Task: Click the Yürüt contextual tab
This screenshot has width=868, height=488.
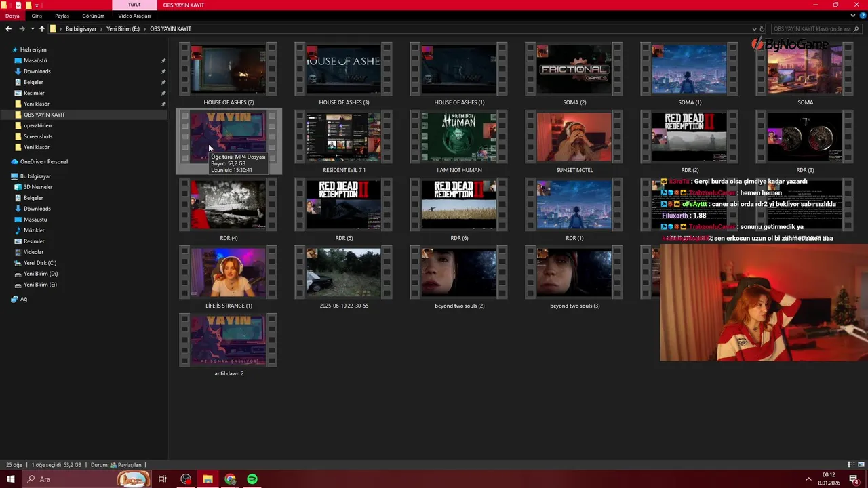Action: pyautogui.click(x=134, y=5)
